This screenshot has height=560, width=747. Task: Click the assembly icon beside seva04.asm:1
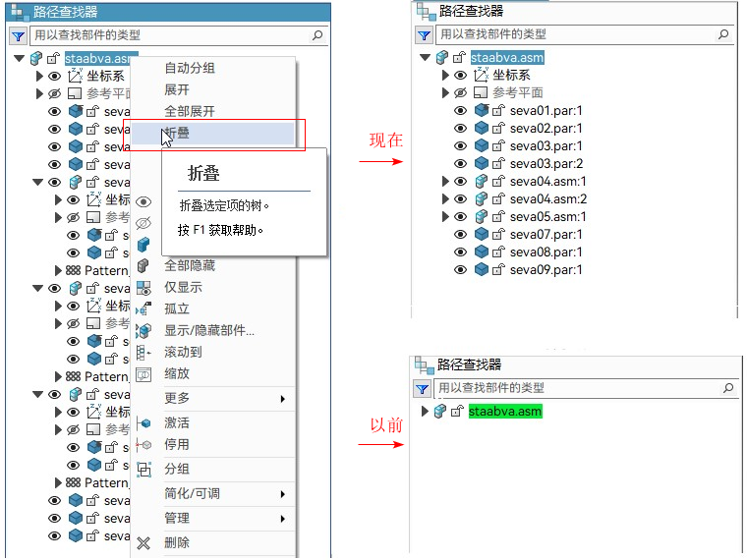tap(481, 182)
